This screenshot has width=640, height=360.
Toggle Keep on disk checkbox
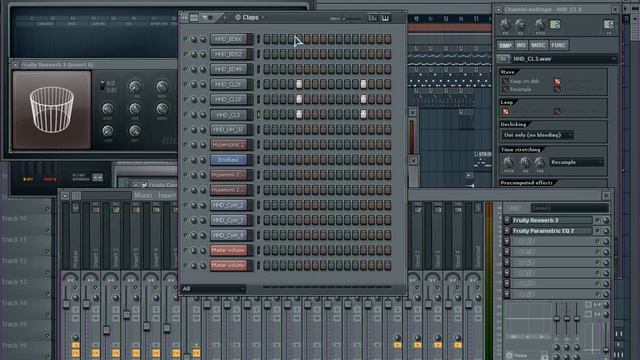(x=506, y=81)
